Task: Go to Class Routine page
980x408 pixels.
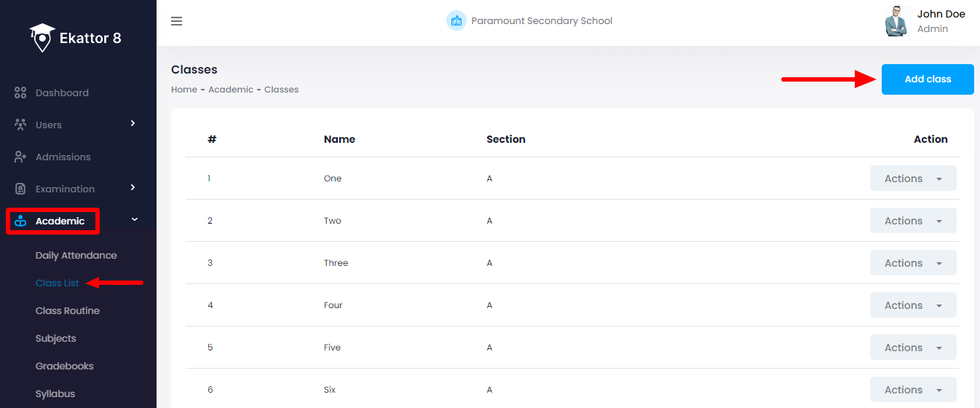Action: tap(67, 311)
